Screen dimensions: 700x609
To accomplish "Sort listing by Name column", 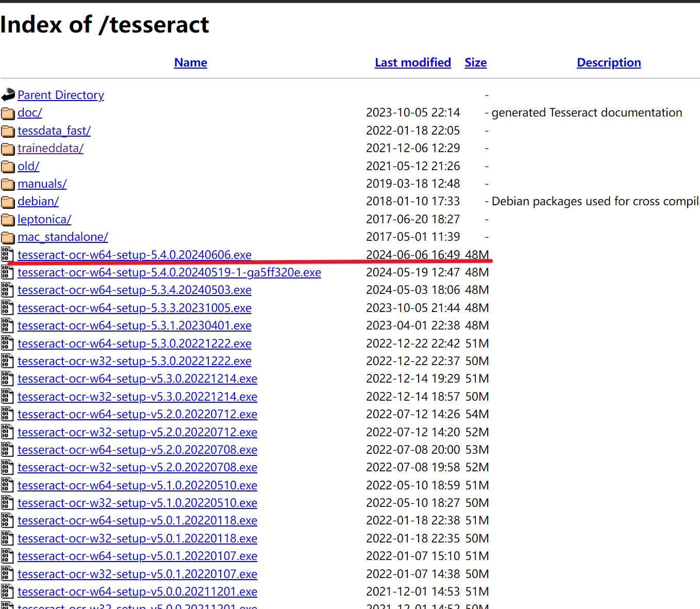I will pos(191,62).
